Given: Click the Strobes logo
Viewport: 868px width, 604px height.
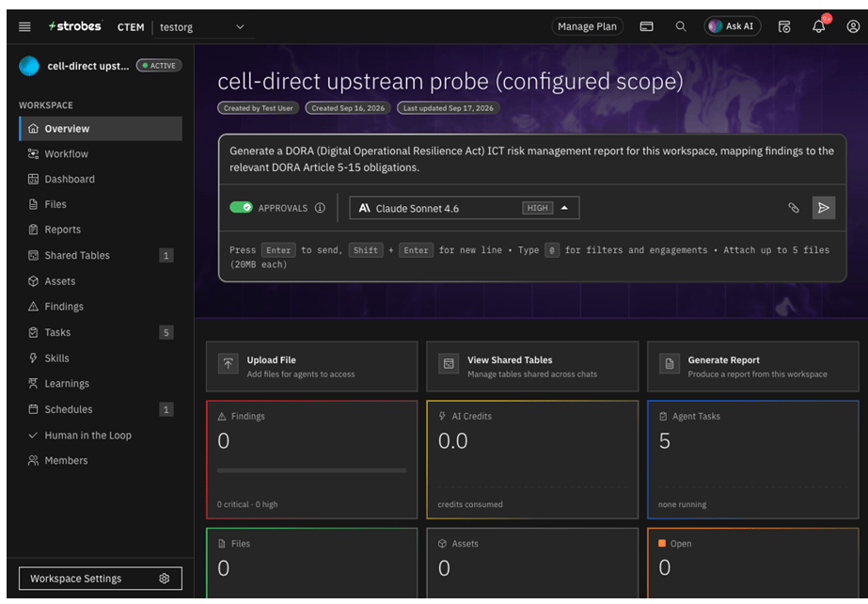Looking at the screenshot, I should tap(75, 26).
